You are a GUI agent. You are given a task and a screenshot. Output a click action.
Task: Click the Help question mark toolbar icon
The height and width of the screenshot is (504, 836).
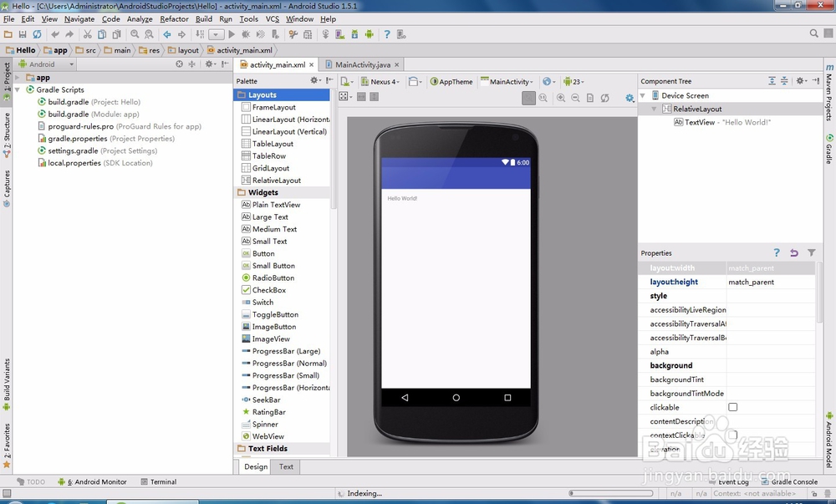(x=387, y=34)
